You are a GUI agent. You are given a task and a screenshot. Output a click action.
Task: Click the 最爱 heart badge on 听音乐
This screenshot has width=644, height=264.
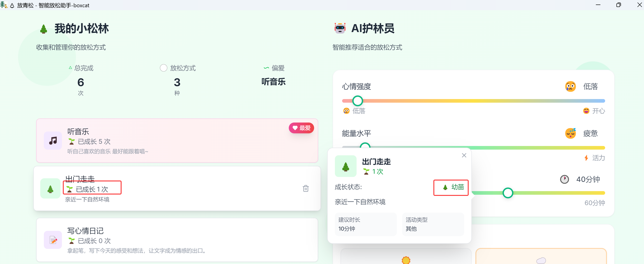(x=301, y=128)
